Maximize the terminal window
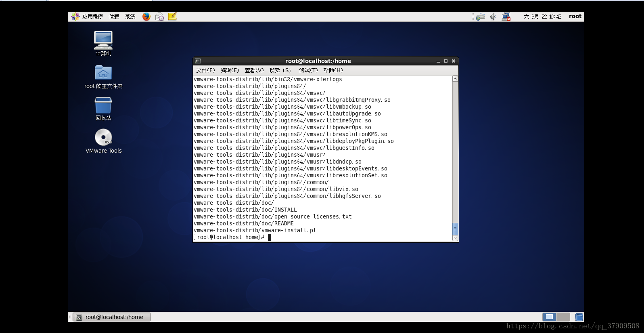The image size is (644, 334). [x=446, y=61]
